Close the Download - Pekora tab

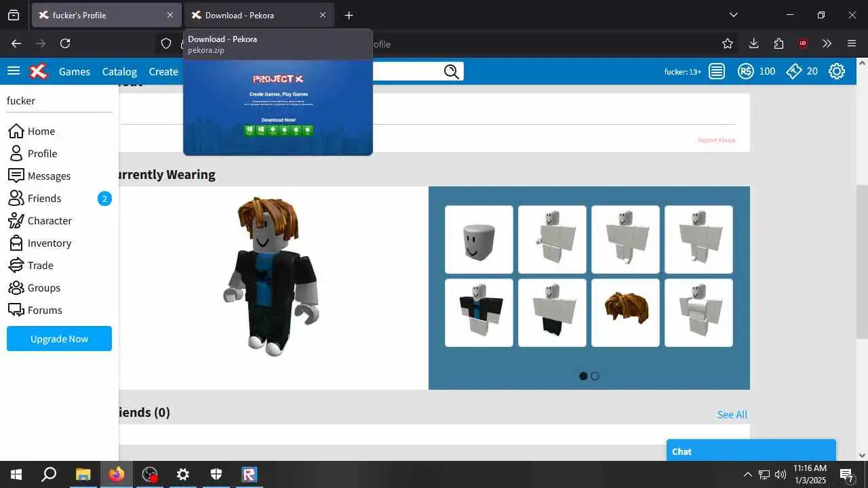323,15
